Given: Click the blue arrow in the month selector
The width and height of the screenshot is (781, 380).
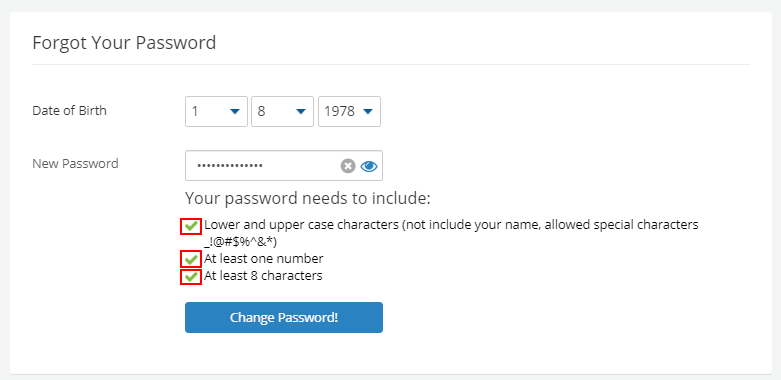Looking at the screenshot, I should tap(301, 112).
